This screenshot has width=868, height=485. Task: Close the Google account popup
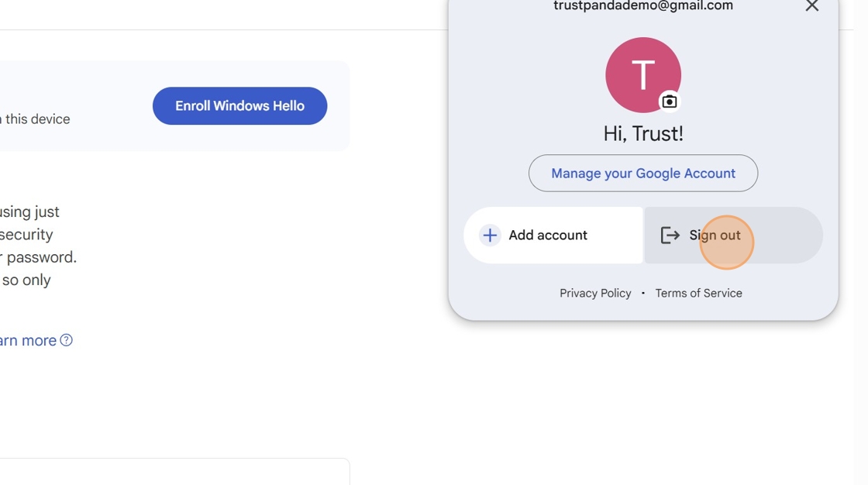pos(811,5)
